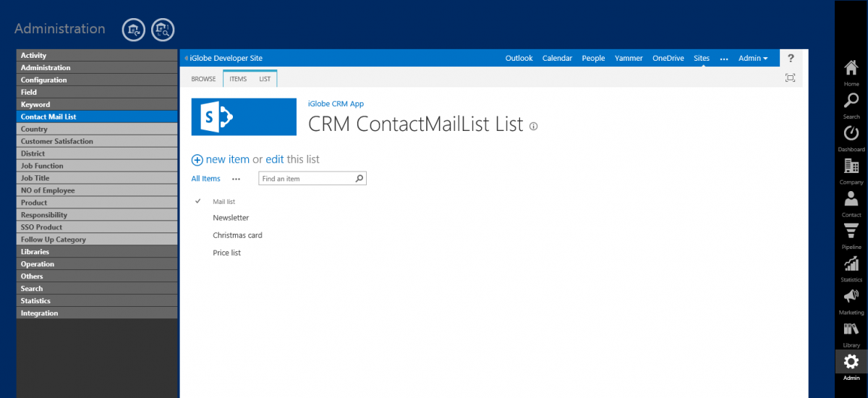Open the ellipsis menu next to Sites

[x=724, y=58]
